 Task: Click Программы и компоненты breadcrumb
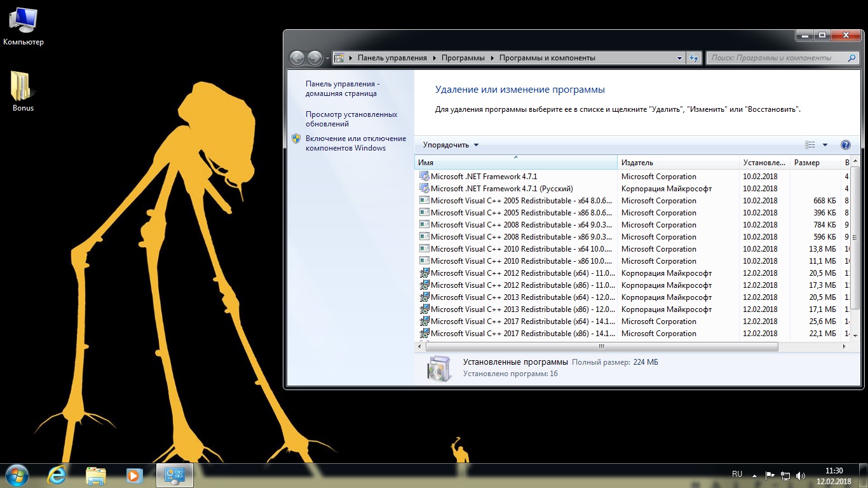(547, 58)
